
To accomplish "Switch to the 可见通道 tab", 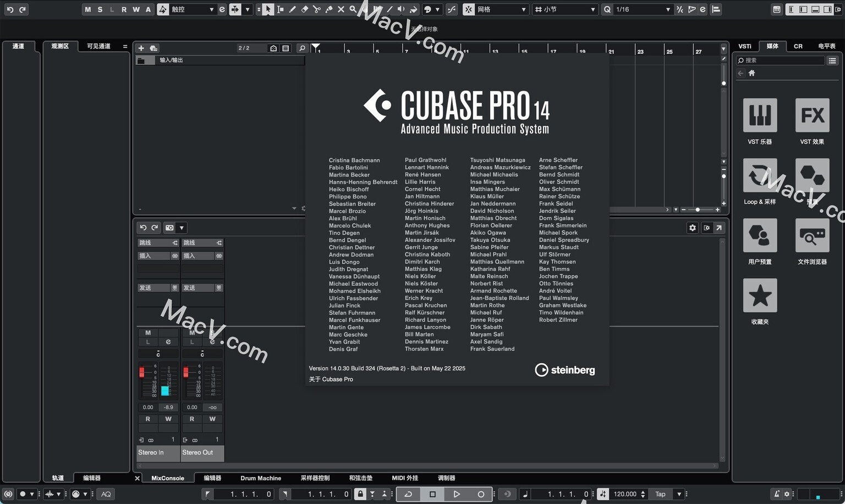I will (x=98, y=46).
